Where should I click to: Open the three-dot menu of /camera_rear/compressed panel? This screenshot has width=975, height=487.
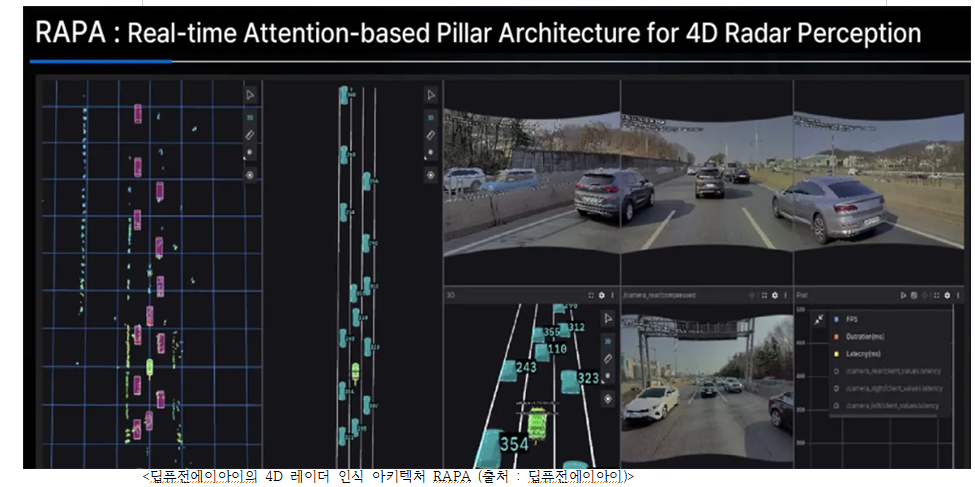[786, 296]
